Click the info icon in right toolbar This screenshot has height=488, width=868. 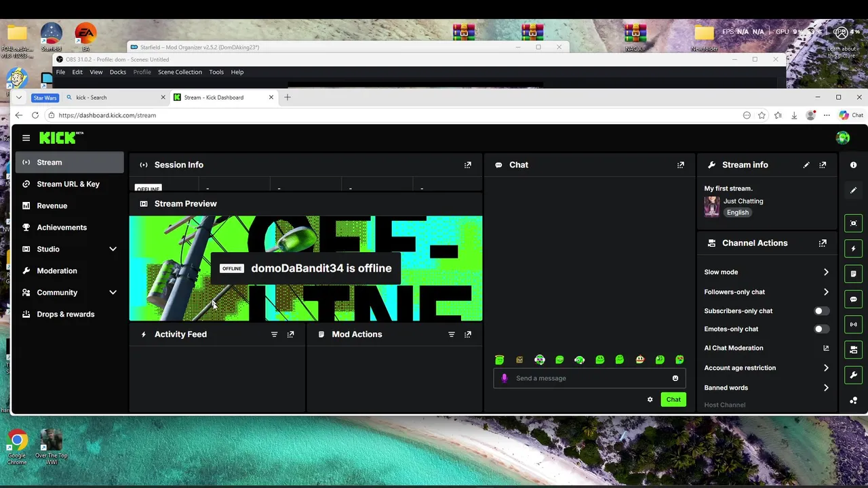click(853, 165)
